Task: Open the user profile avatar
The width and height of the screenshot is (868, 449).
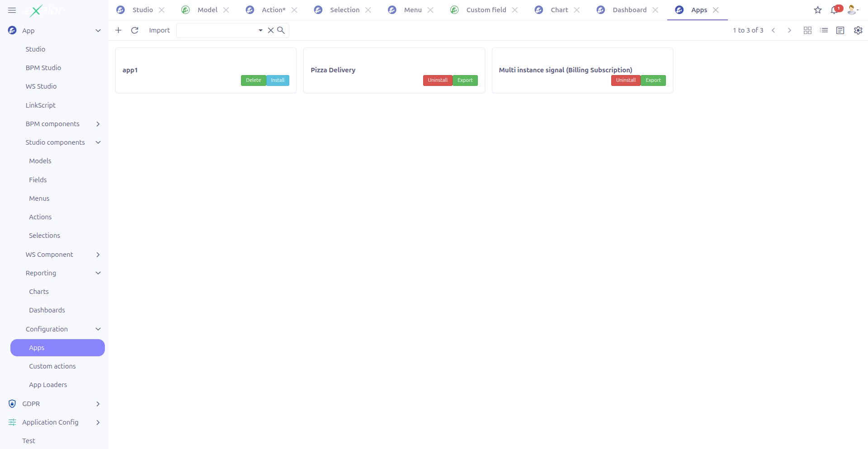Action: click(x=852, y=10)
